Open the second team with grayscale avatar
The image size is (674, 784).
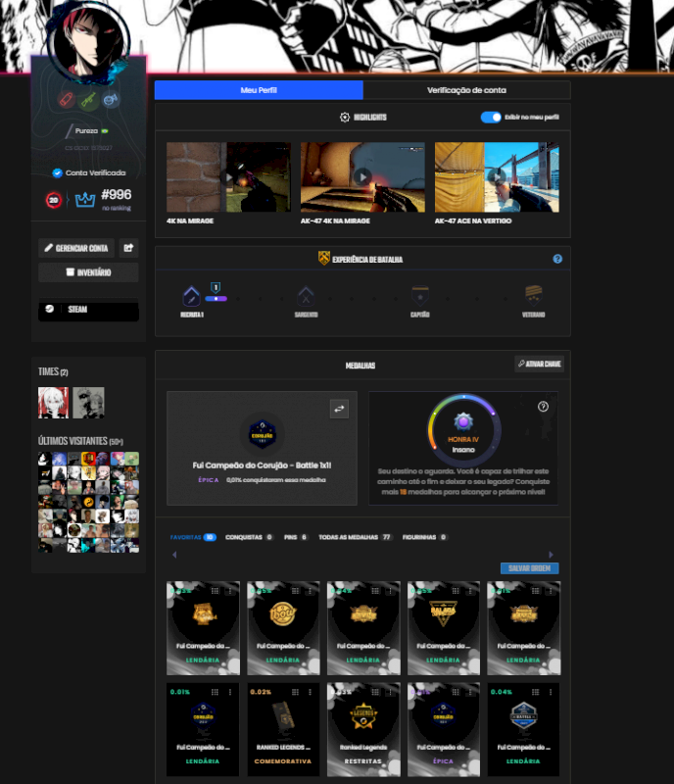coord(88,403)
